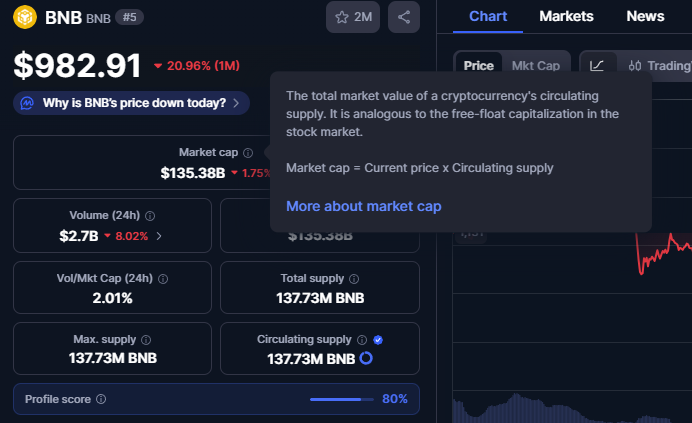Switch to the TradingView chart option
This screenshot has height=423, width=692.
click(661, 66)
